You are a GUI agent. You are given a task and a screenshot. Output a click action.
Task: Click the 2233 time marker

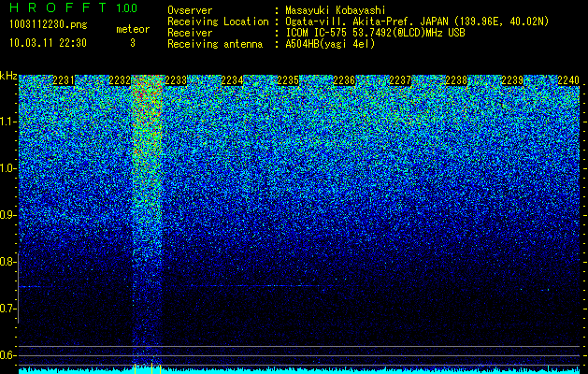[x=176, y=80]
